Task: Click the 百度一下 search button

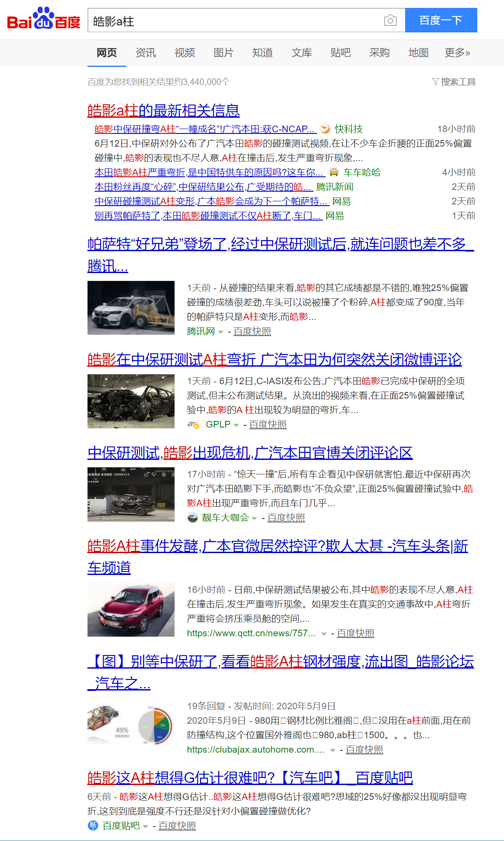Action: click(441, 20)
